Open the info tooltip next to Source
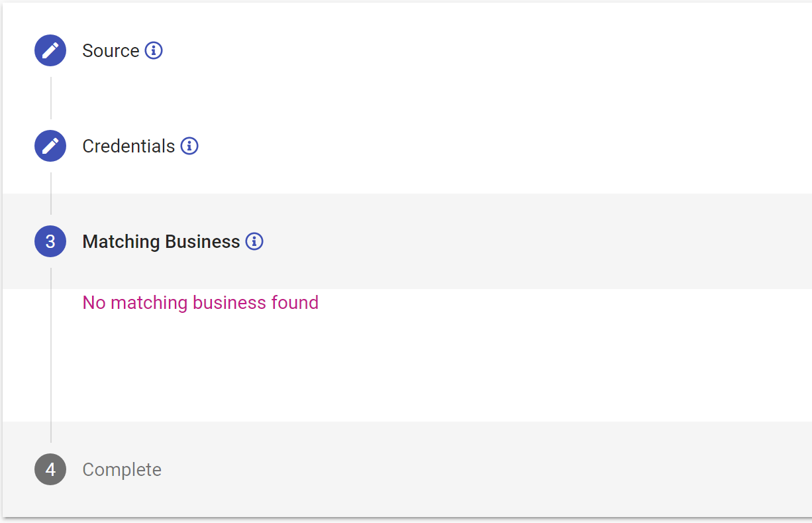Screen dimensions: 812x523 pyautogui.click(x=154, y=50)
